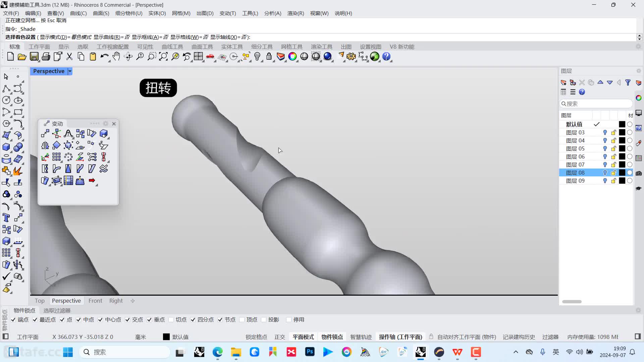Click the four-viewport layout icon

[198, 57]
